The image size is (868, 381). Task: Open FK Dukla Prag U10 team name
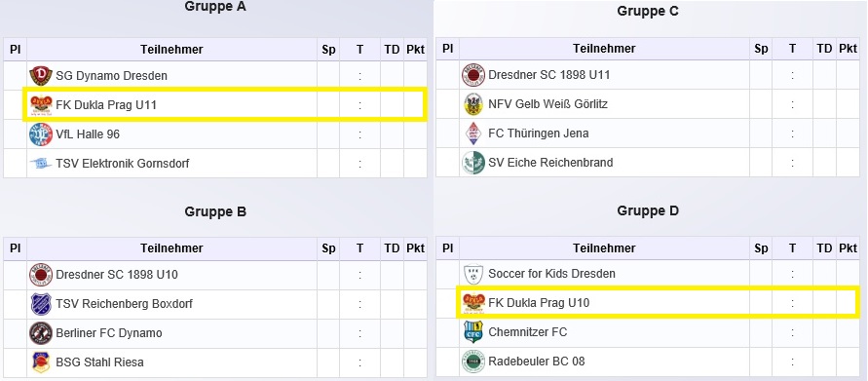539,303
